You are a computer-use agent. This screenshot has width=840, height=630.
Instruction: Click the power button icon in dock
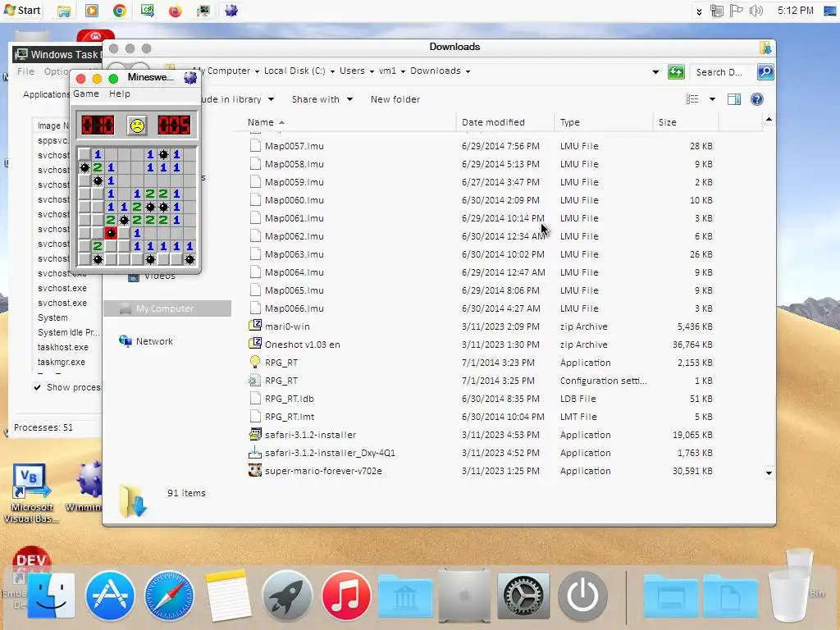click(582, 596)
